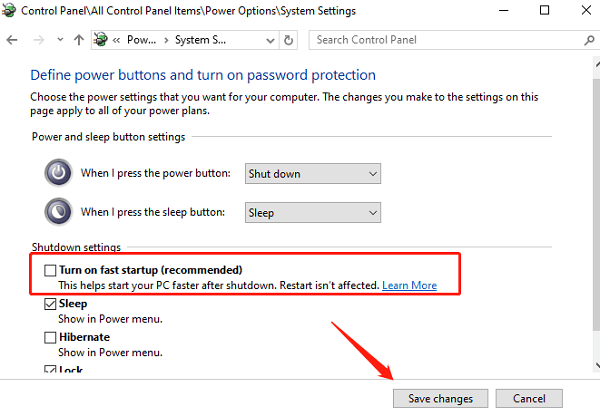Click the Forward navigation arrow
Image resolution: width=600 pixels, height=416 pixels.
point(39,40)
